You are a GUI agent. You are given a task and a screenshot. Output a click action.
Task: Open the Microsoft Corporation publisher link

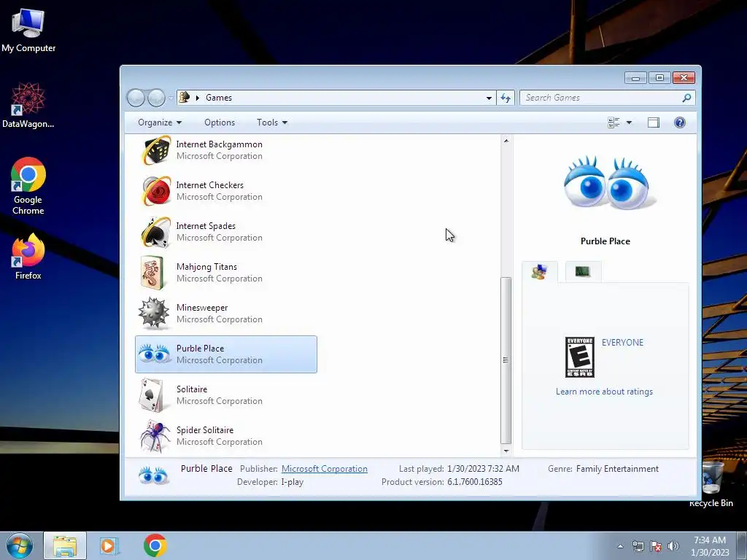[325, 469]
